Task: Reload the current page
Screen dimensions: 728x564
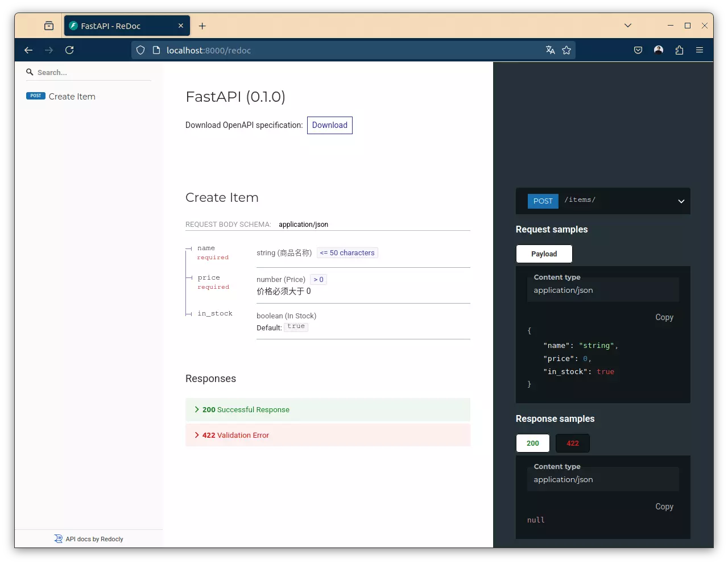Action: (x=69, y=50)
